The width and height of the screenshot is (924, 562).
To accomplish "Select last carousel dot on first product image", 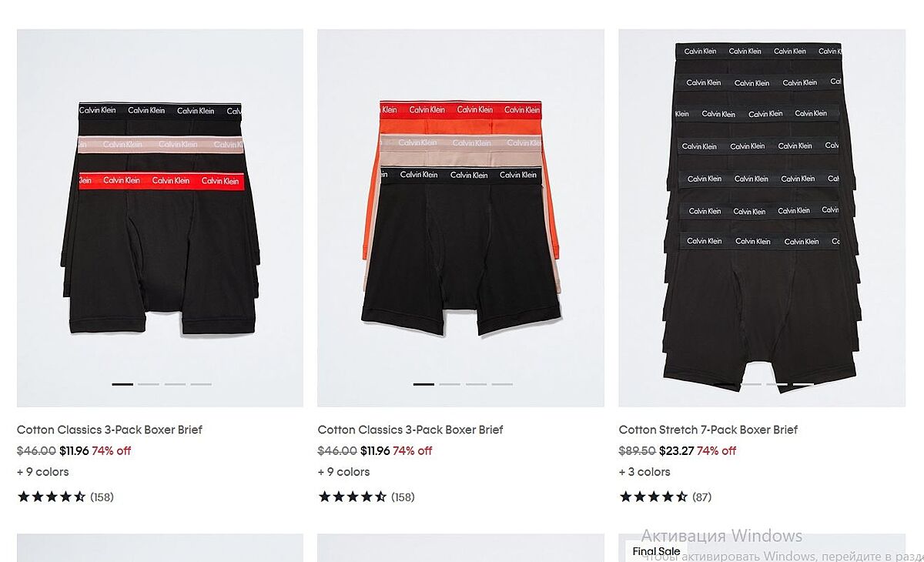I will [x=201, y=384].
